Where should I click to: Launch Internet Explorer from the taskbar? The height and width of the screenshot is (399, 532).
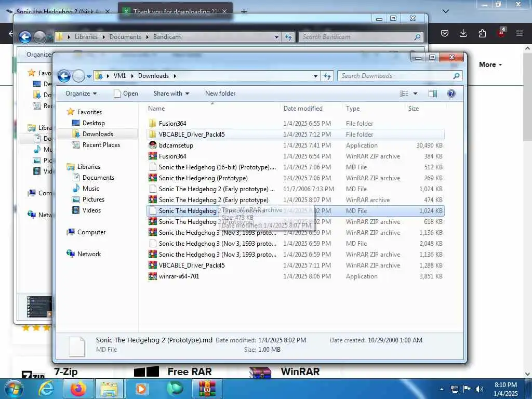[46, 389]
